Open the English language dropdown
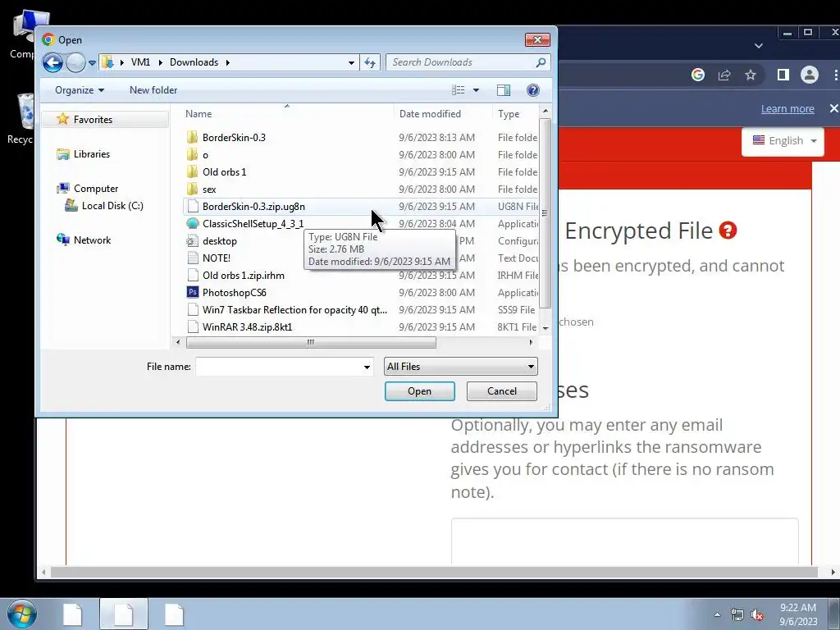Viewport: 840px width, 630px height. click(783, 141)
